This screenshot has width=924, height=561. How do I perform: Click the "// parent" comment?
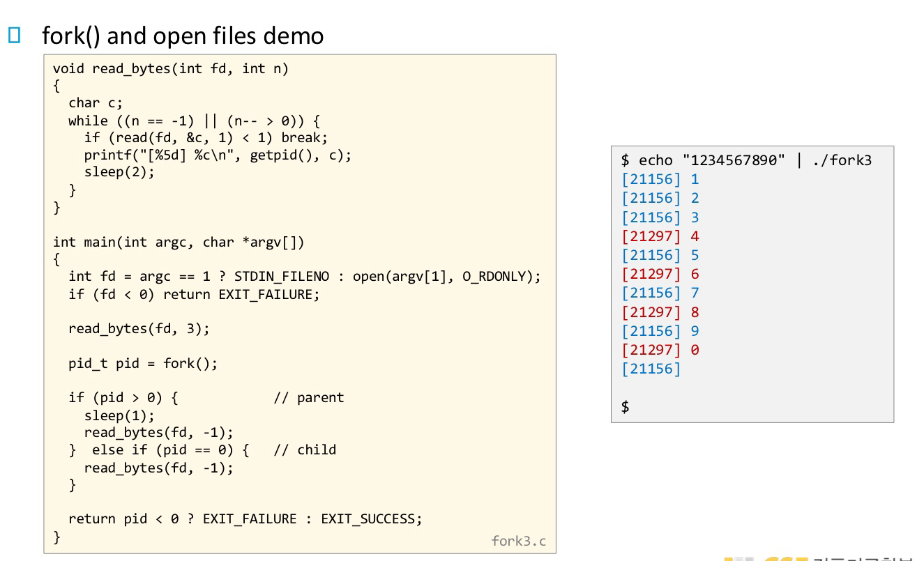(309, 398)
